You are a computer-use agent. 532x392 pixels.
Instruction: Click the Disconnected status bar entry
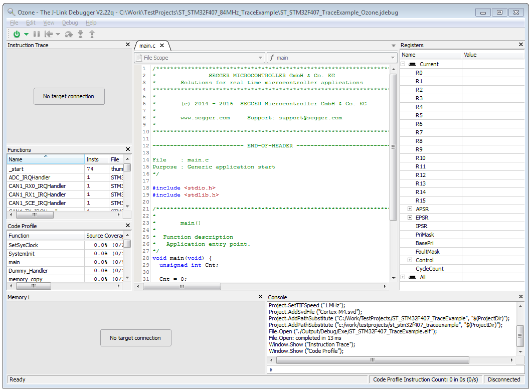(x=504, y=379)
